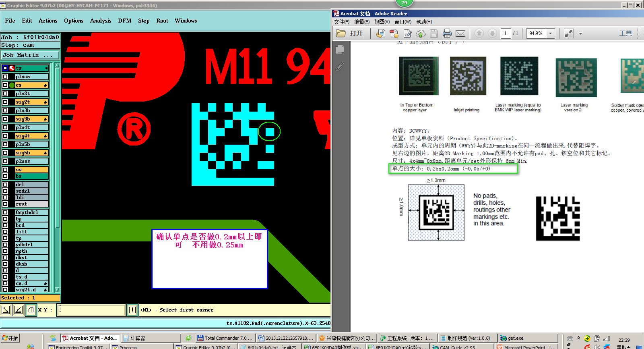
Task: Print the PDF using printer icon
Action: (447, 33)
